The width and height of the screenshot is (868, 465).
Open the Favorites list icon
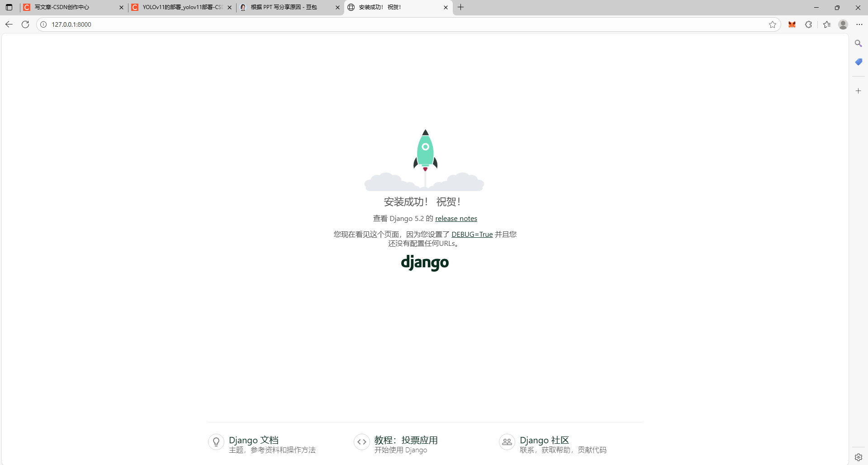(x=827, y=24)
